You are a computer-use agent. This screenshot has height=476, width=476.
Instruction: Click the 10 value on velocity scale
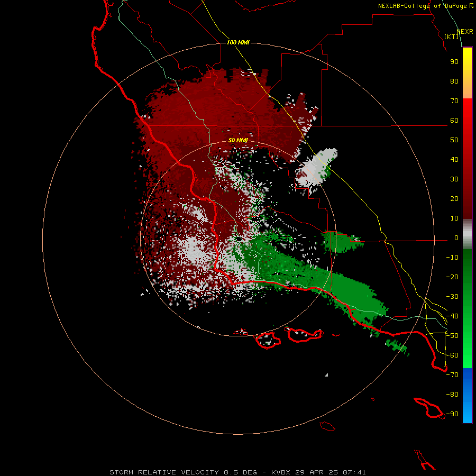point(454,218)
